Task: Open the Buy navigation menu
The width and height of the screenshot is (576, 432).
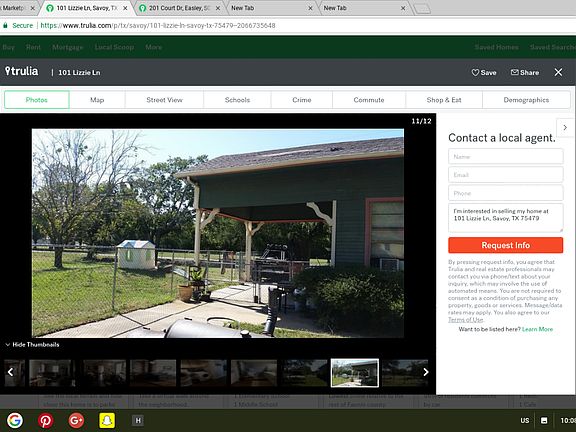Action: [x=8, y=47]
